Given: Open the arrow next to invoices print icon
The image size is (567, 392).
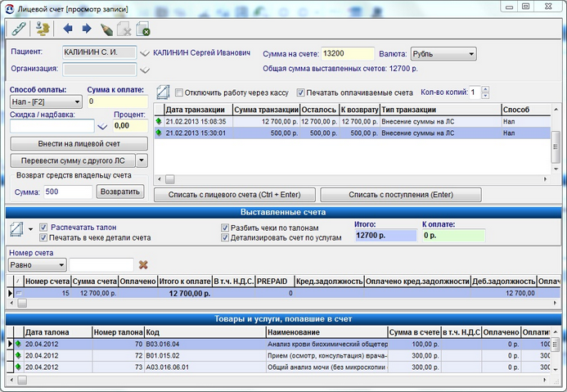Looking at the screenshot, I should pyautogui.click(x=30, y=229).
